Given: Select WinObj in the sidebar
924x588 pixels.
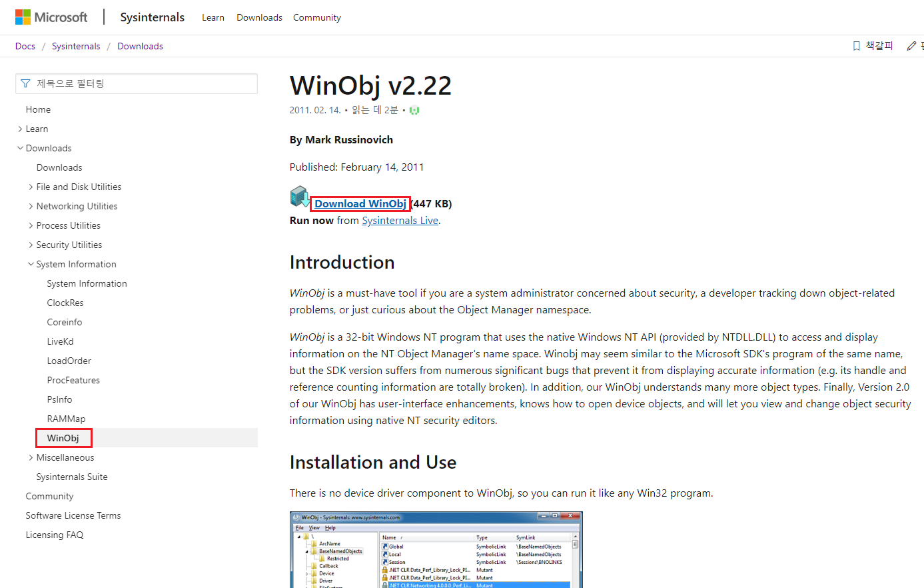Looking at the screenshot, I should click(63, 438).
